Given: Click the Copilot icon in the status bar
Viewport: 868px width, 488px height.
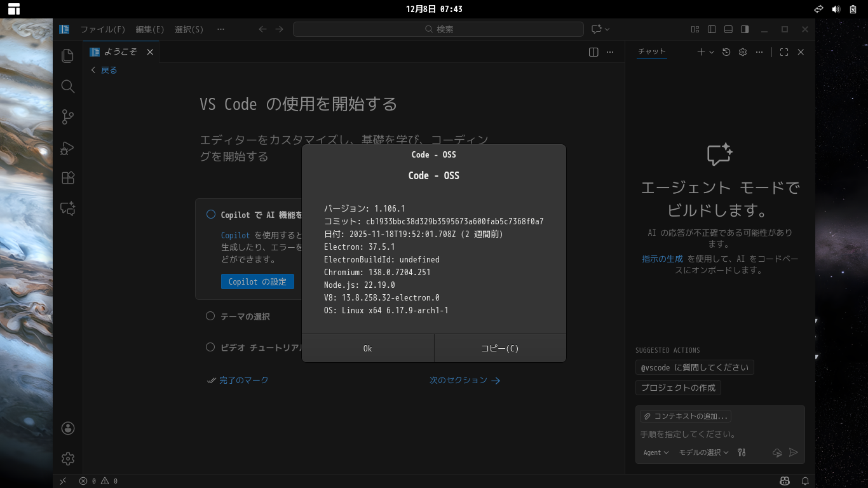Looking at the screenshot, I should 784,481.
